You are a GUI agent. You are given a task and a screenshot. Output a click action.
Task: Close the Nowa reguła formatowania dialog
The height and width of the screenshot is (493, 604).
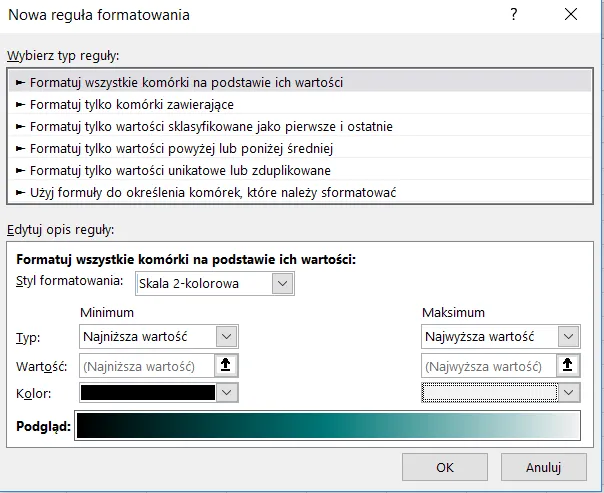571,15
